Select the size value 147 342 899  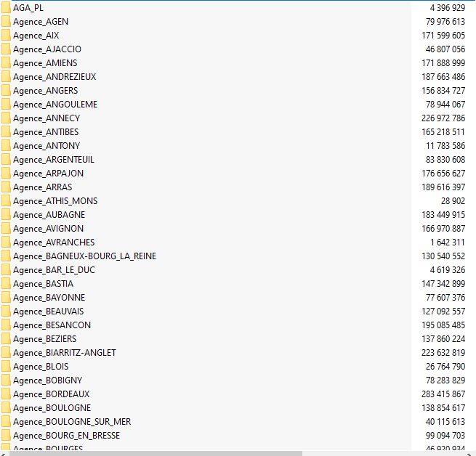coord(443,284)
